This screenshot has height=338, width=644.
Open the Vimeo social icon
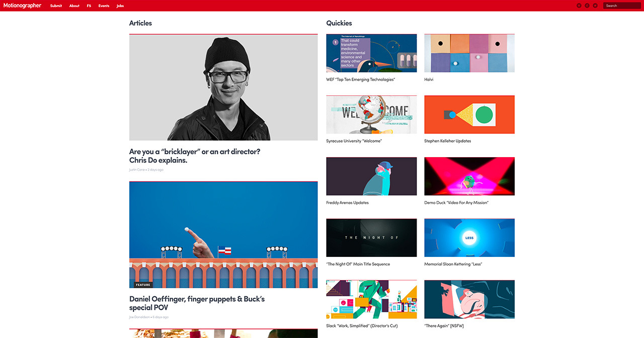(579, 6)
